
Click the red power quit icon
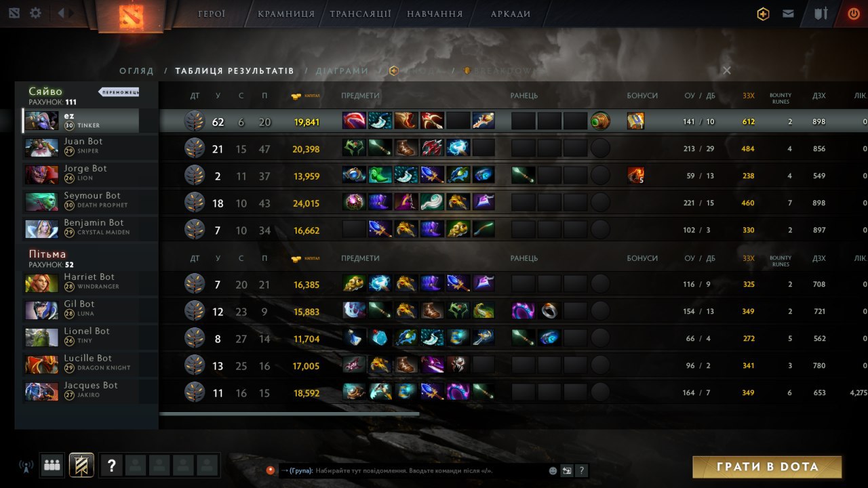point(854,14)
